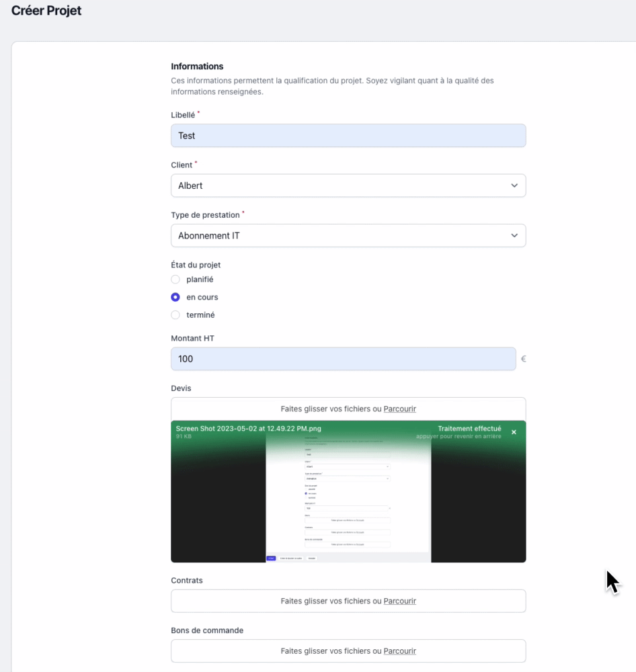This screenshot has width=636, height=672.
Task: Click inside the Libellé text field
Action: (348, 135)
